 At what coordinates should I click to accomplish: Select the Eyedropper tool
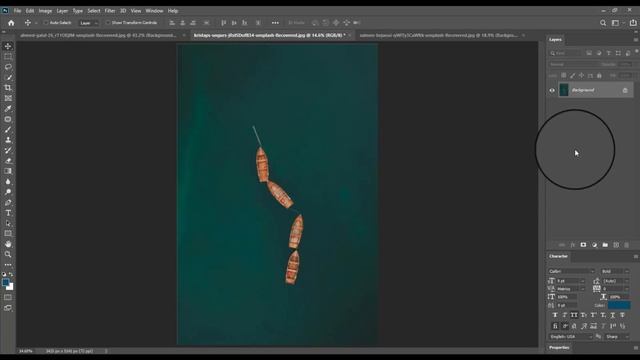[x=8, y=109]
